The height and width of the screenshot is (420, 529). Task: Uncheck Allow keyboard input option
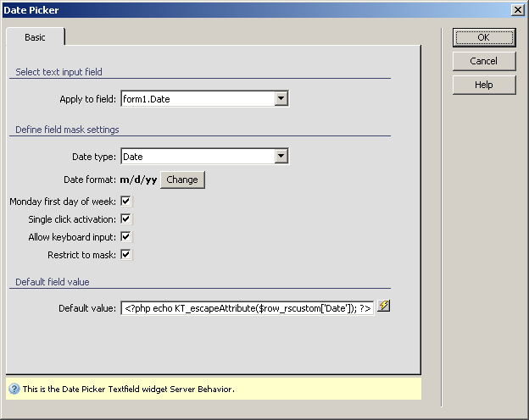125,237
